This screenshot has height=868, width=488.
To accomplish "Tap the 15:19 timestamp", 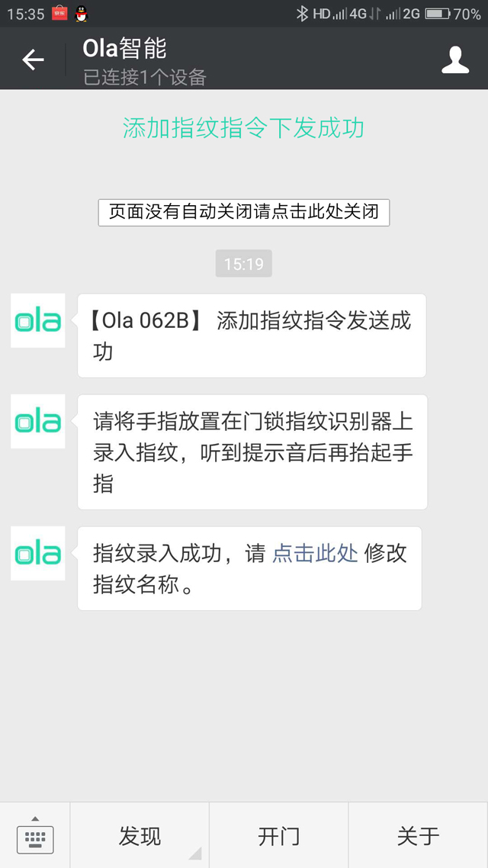I will point(243,263).
